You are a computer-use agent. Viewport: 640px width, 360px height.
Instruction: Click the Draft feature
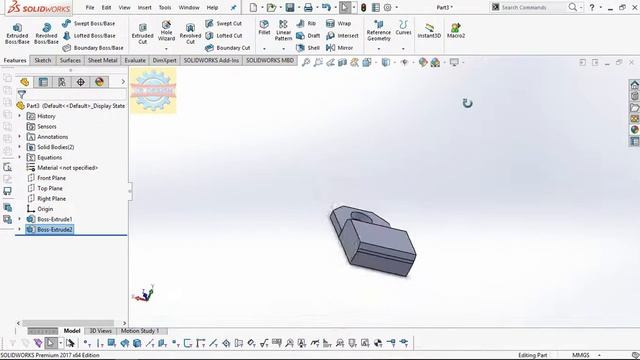tap(308, 36)
